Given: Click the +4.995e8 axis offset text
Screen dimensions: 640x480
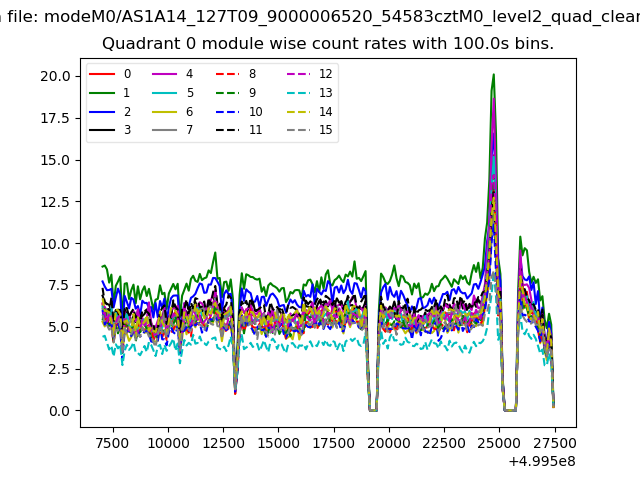Looking at the screenshot, I should coord(540,460).
